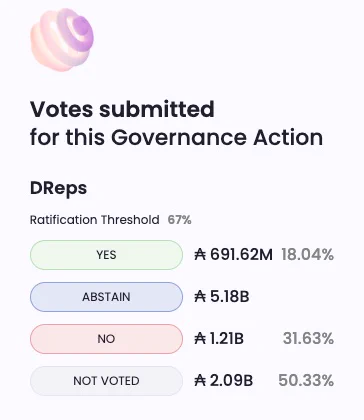The width and height of the screenshot is (364, 420).
Task: Click the 691.62M YES amount
Action: tap(241, 255)
